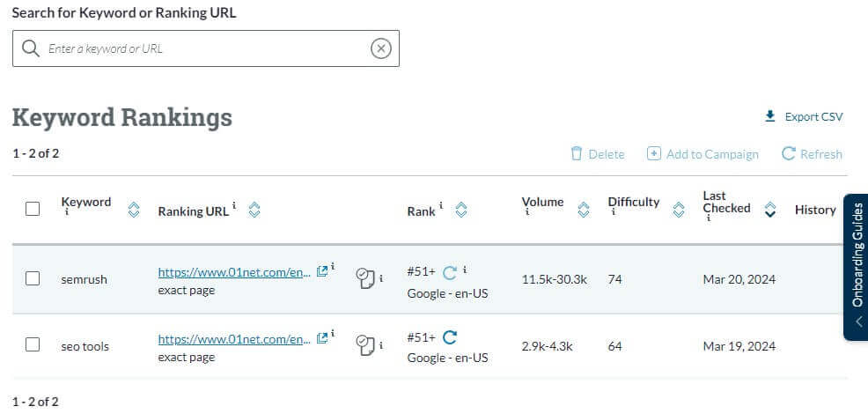Click the Refresh circular arrow icon in toolbar
Image resolution: width=868 pixels, height=414 pixels.
788,153
